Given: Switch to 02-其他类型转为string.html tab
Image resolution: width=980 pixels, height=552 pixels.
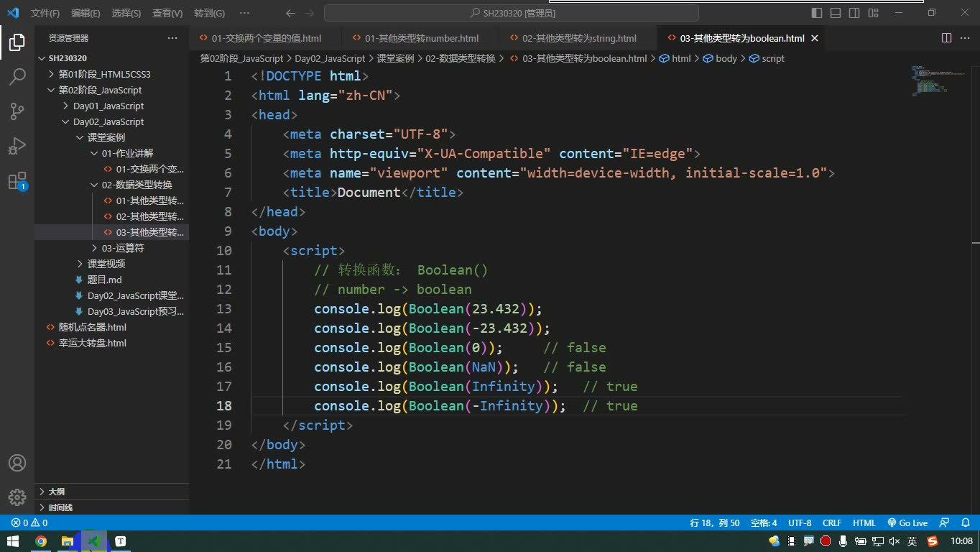Looking at the screenshot, I should [579, 38].
